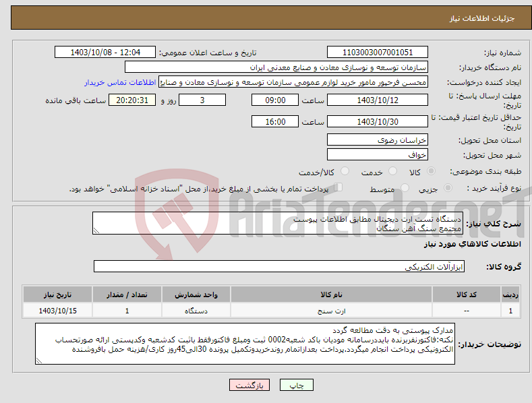The image size is (532, 403).
Task: Click the کد کالا column header
Action: (467, 294)
